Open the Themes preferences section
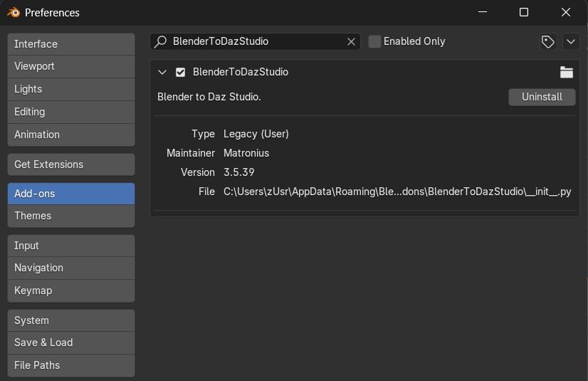Viewport: 588px width, 381px height. point(70,216)
